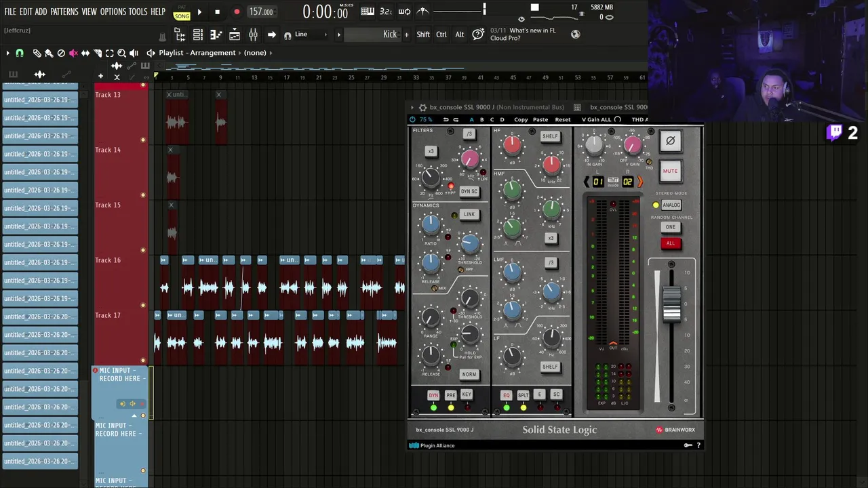
Task: Select plugin settings slot A
Action: pyautogui.click(x=472, y=119)
